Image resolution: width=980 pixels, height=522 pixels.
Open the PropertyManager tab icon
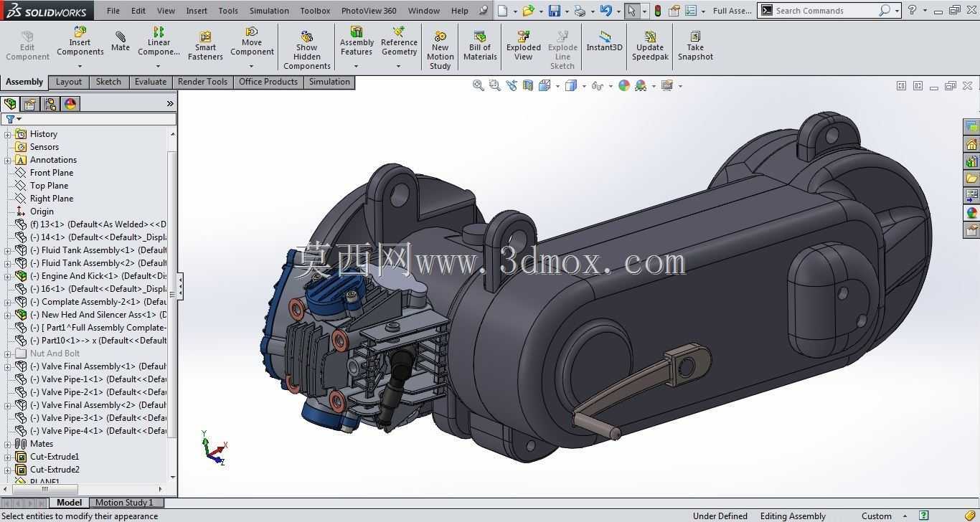coord(30,104)
